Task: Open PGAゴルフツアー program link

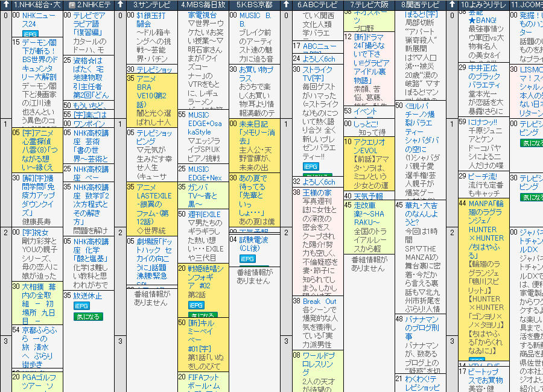Action: [x=39, y=381]
